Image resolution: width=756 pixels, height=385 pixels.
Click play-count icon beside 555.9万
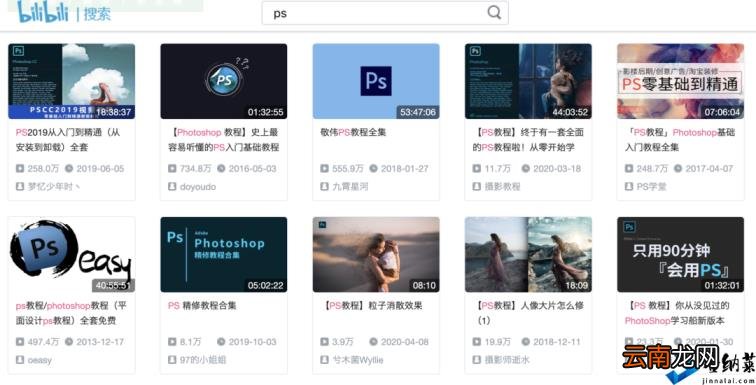(324, 169)
